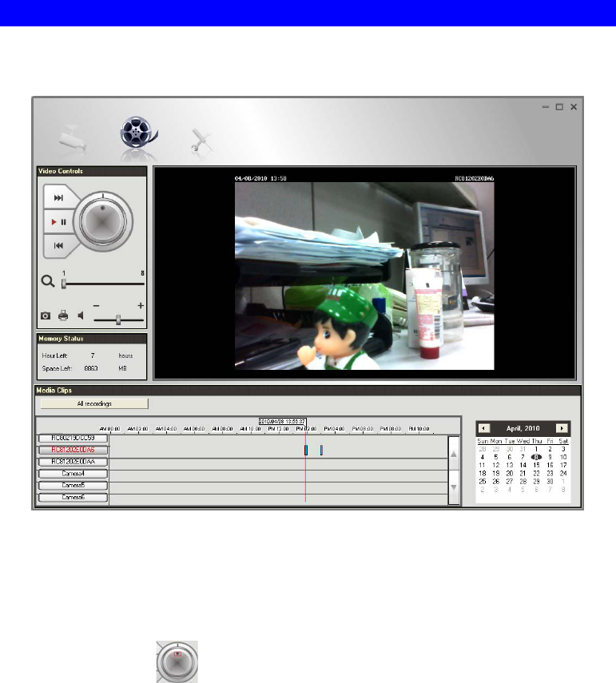Go to previous month in calendar
Screen dimensions: 616x683
[x=484, y=428]
